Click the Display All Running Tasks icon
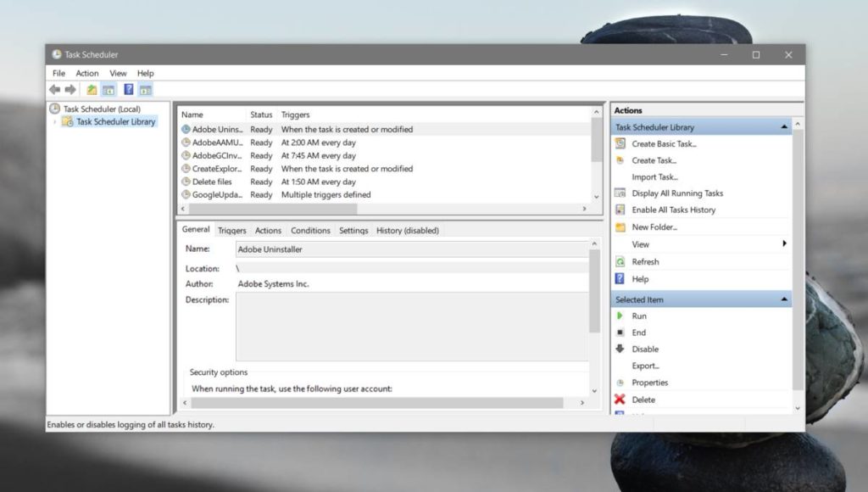The width and height of the screenshot is (868, 492). click(x=621, y=193)
